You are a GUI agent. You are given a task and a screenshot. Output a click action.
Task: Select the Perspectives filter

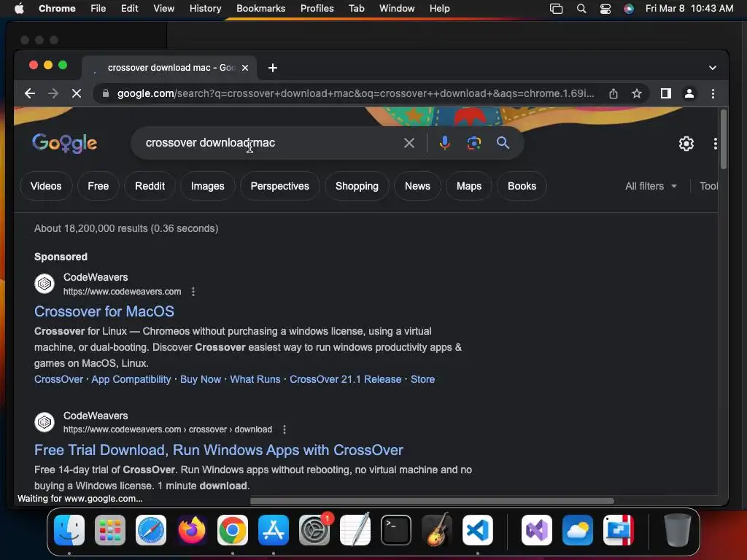pyautogui.click(x=279, y=186)
